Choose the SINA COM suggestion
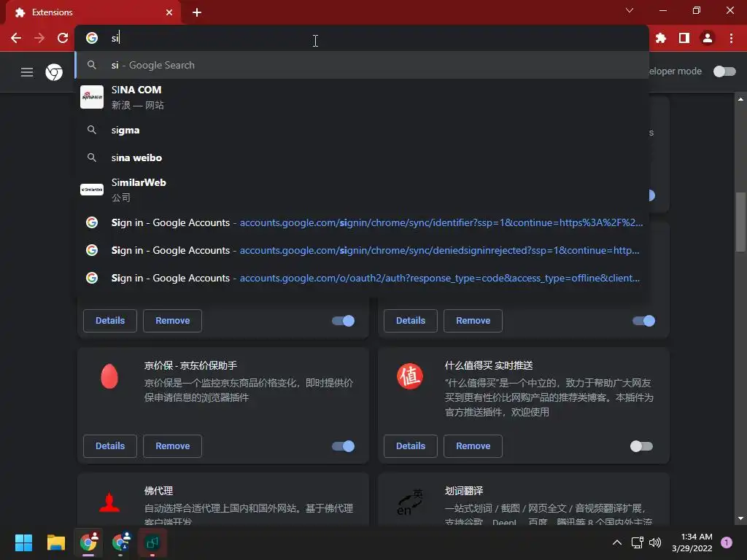Image resolution: width=747 pixels, height=560 pixels. click(x=362, y=97)
